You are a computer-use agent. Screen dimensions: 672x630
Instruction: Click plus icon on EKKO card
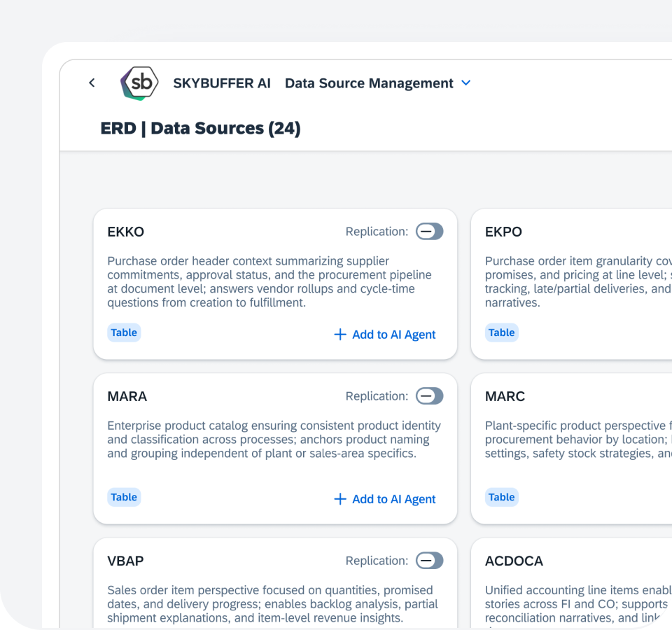340,335
